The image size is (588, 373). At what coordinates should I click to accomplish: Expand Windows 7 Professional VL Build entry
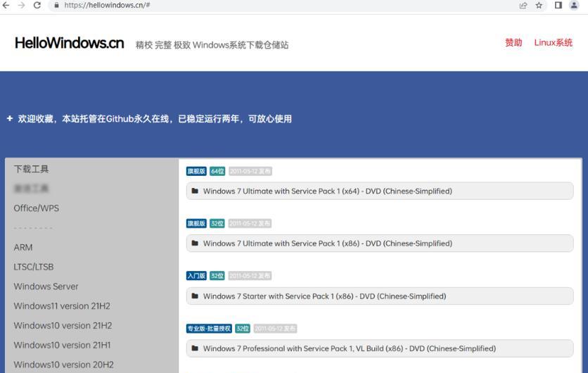(380, 348)
